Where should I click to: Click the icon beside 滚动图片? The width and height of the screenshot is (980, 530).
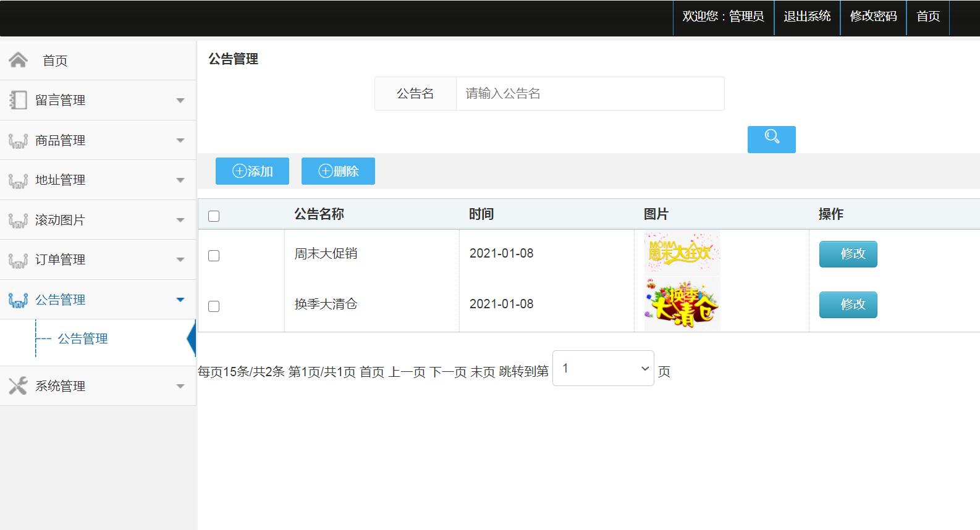click(x=18, y=220)
